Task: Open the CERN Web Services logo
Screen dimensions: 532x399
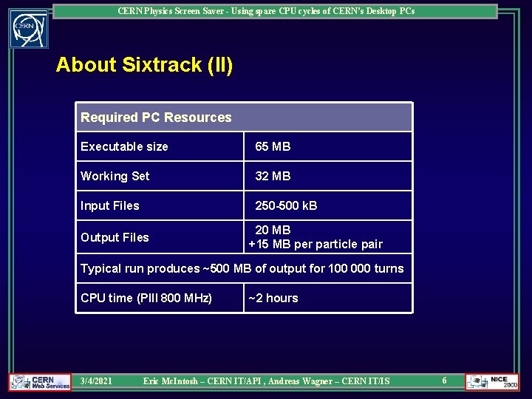Action: click(x=40, y=382)
